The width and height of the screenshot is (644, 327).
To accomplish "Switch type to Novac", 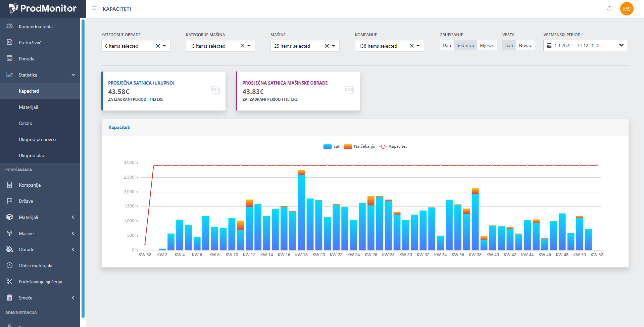I will point(525,45).
